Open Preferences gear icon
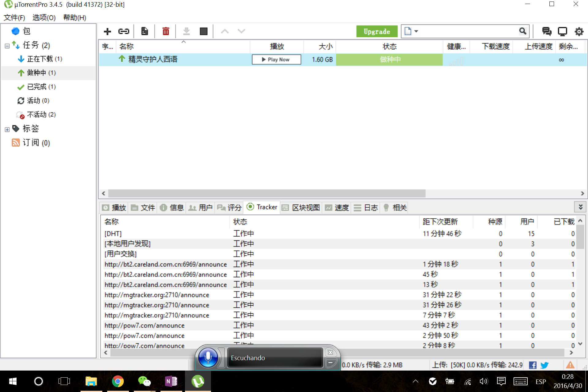The width and height of the screenshot is (588, 392). pyautogui.click(x=579, y=32)
